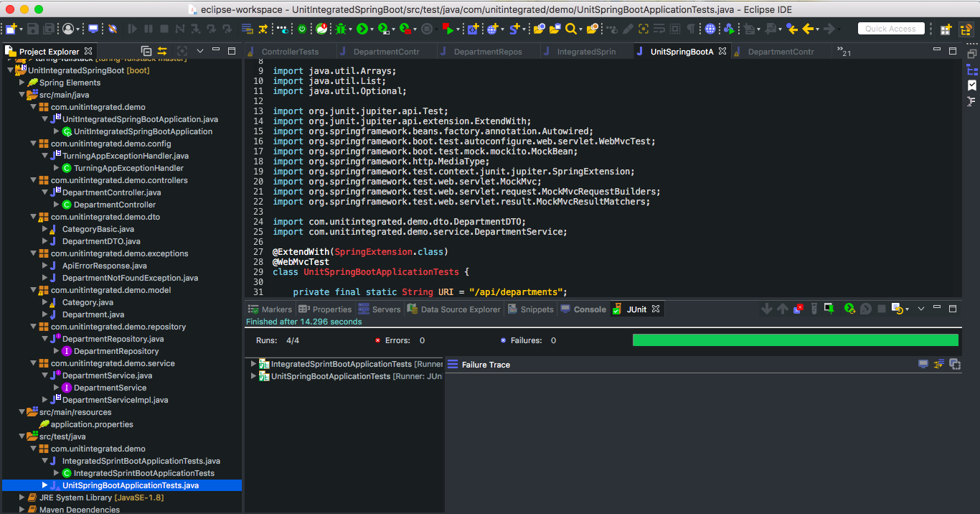980x514 pixels.
Task: Click the blue globe web browser icon
Action: coord(710,29)
